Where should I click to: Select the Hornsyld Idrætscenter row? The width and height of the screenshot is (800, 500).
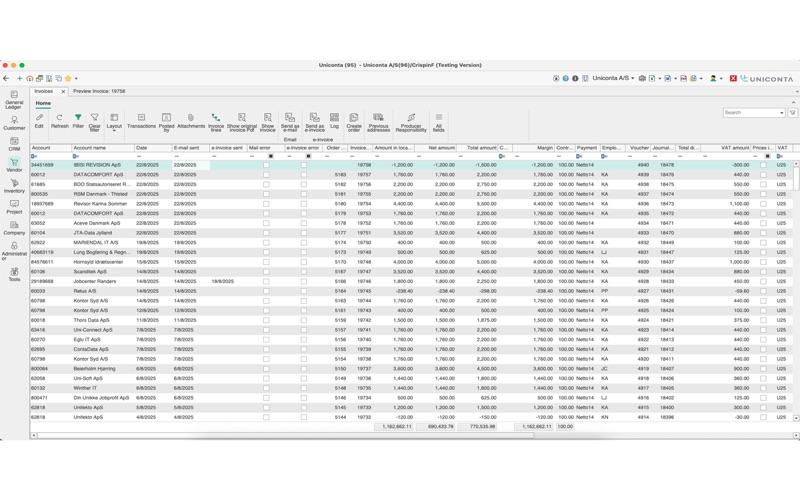(411, 262)
